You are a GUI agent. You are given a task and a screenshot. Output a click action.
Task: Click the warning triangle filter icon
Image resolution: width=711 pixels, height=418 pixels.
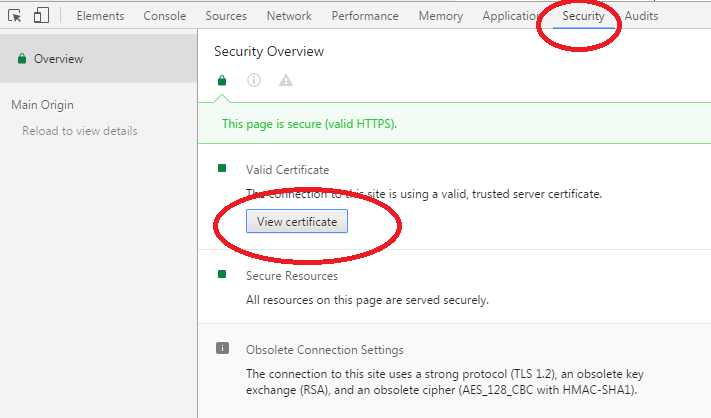(x=286, y=81)
